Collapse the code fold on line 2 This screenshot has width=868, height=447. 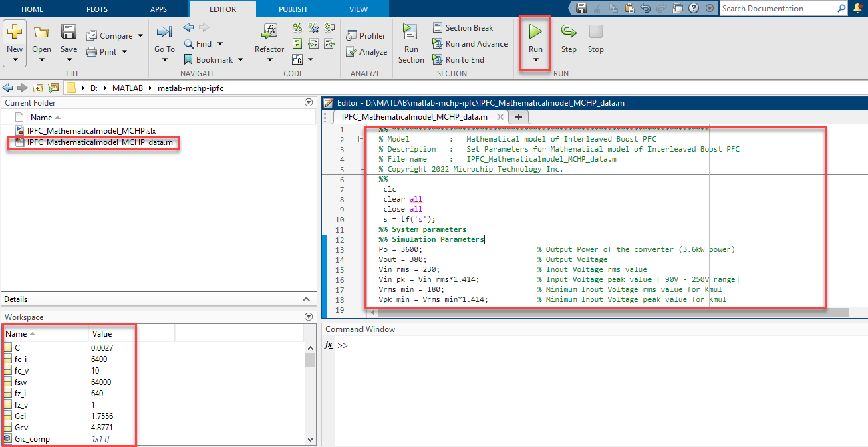coord(361,139)
